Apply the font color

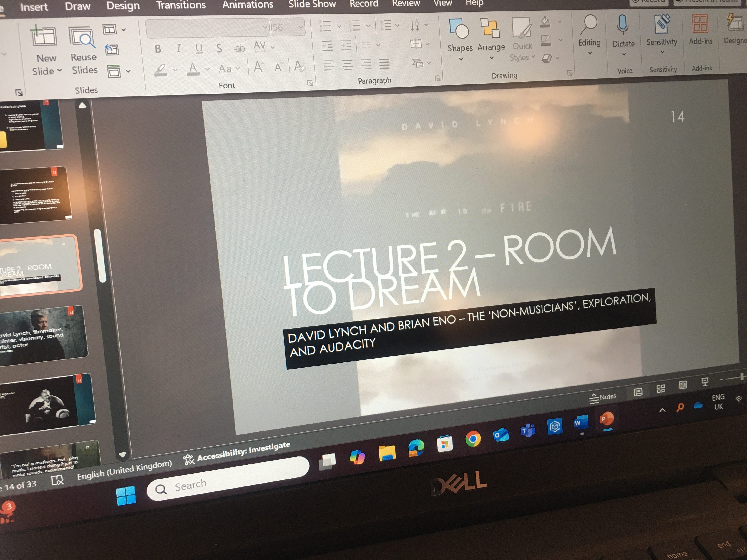pos(193,69)
